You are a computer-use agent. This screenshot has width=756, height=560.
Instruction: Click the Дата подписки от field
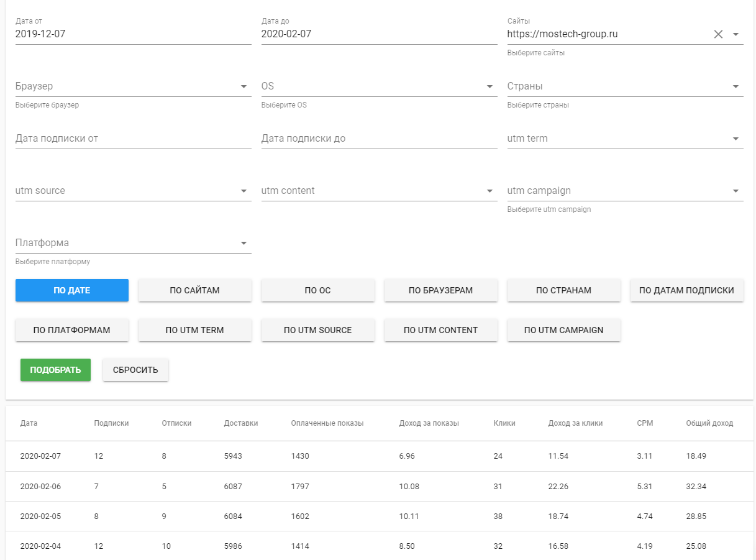pyautogui.click(x=133, y=139)
